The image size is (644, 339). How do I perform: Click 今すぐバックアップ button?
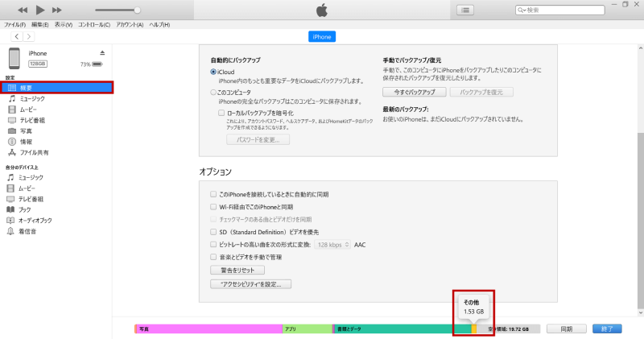click(415, 92)
